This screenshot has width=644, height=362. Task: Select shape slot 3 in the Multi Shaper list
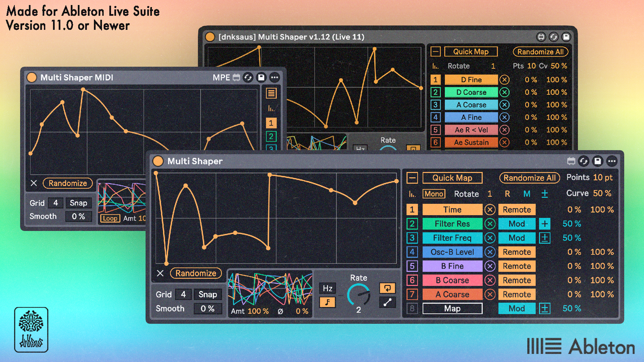coord(412,238)
